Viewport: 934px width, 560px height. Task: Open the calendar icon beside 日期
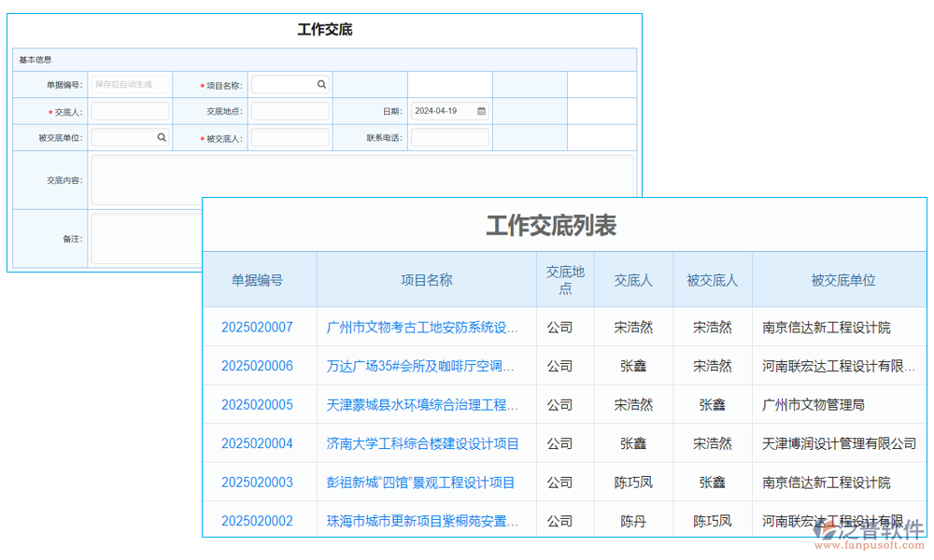click(480, 110)
